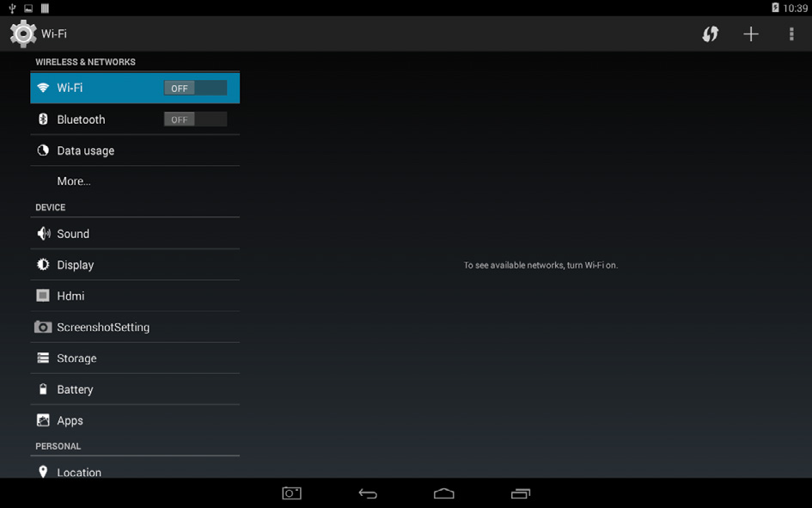The image size is (812, 508).
Task: Open Data usage settings
Action: click(x=135, y=150)
